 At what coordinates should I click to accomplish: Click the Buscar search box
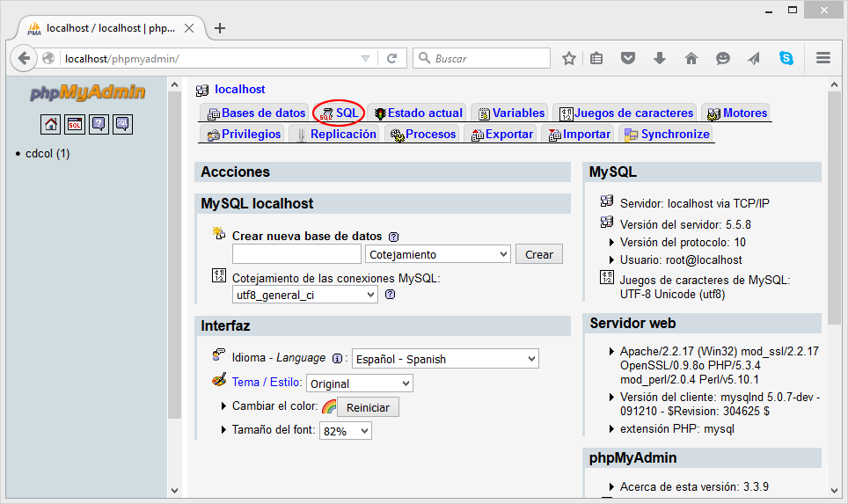pyautogui.click(x=481, y=58)
